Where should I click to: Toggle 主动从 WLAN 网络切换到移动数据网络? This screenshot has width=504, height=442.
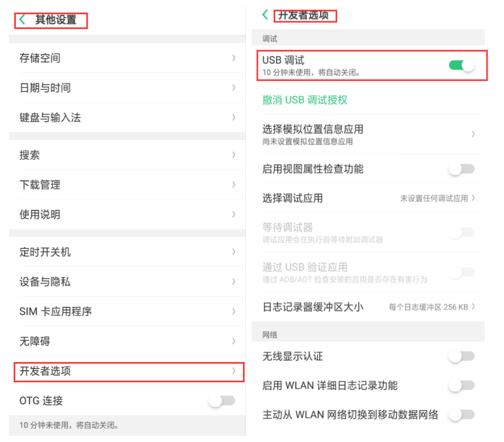tap(461, 415)
